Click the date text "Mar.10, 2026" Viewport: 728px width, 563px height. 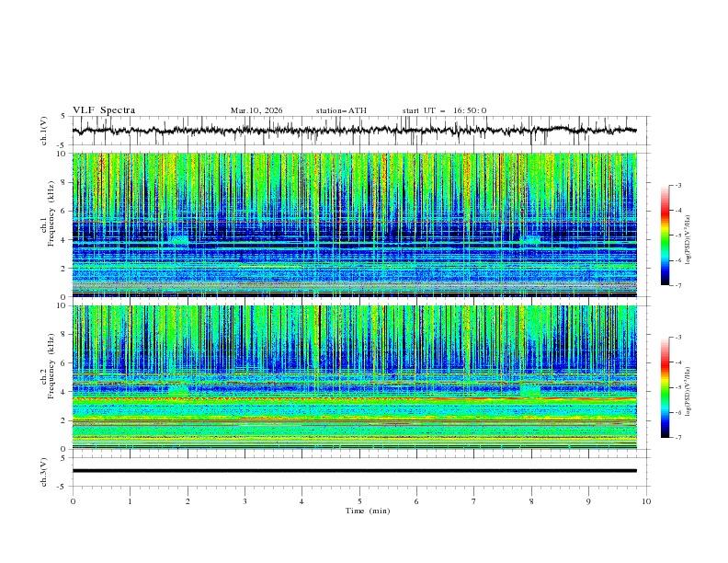click(x=256, y=110)
